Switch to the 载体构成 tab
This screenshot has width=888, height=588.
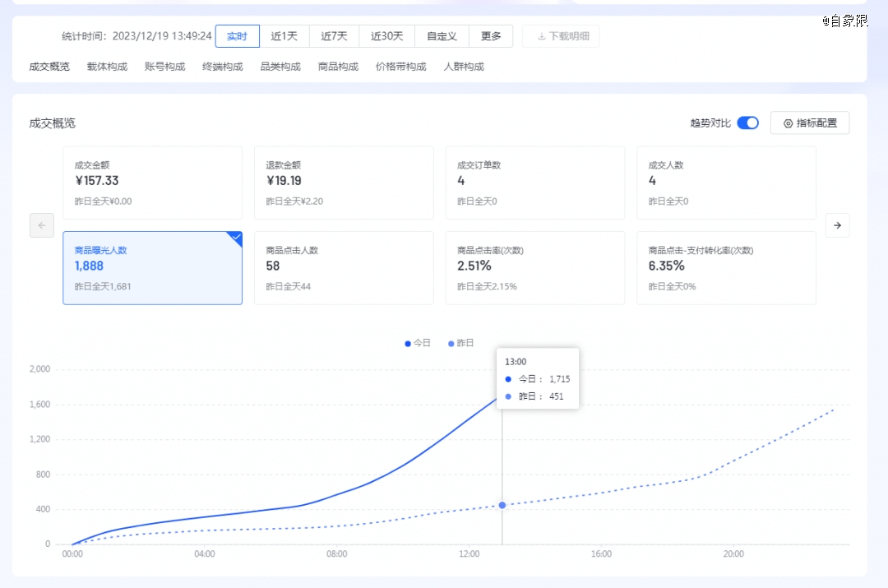pyautogui.click(x=107, y=67)
